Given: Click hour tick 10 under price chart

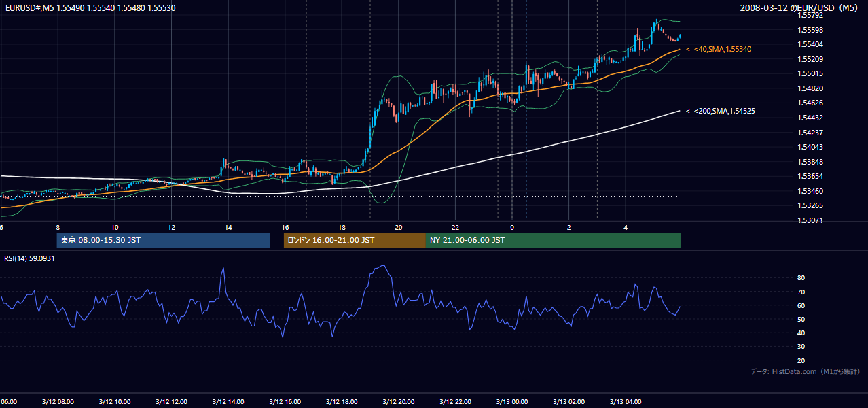Looking at the screenshot, I should click(x=115, y=228).
